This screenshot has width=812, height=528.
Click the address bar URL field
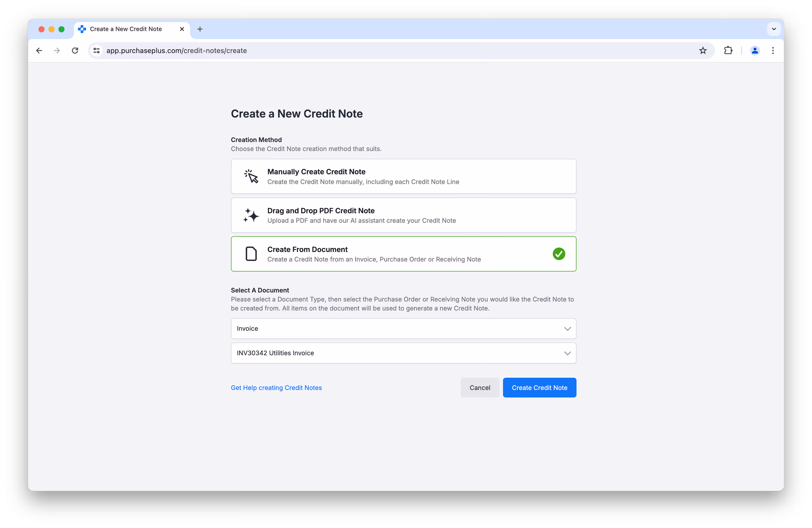[399, 51]
